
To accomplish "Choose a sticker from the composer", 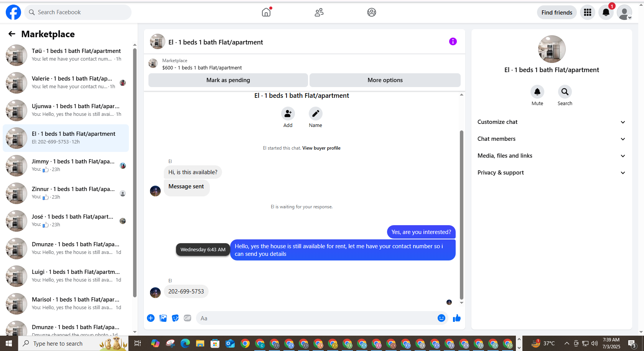I will 175,318.
